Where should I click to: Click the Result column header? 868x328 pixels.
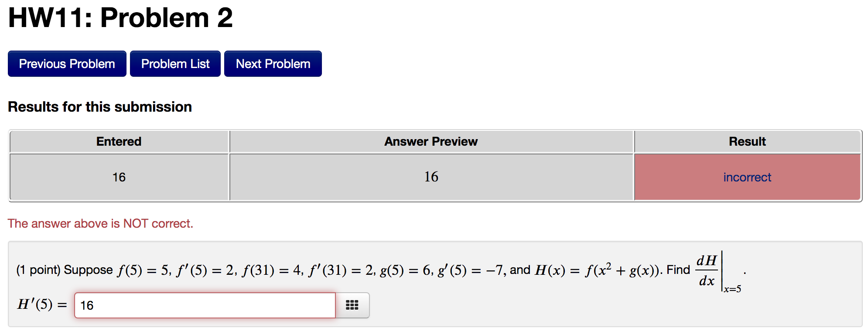tap(747, 141)
